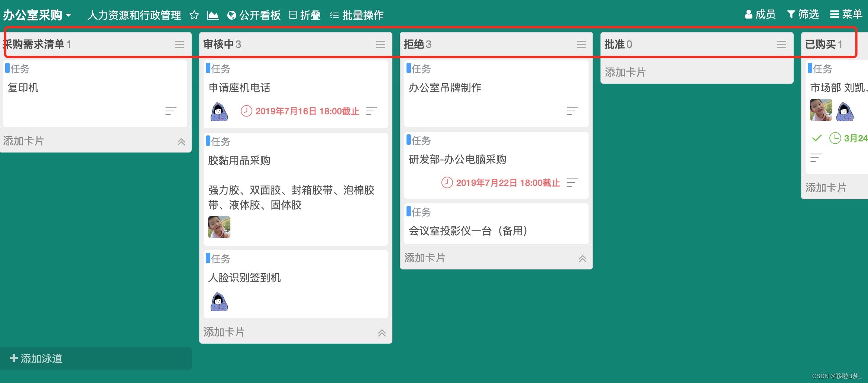
Task: Open 拒绝 list menu icon
Action: [x=581, y=45]
